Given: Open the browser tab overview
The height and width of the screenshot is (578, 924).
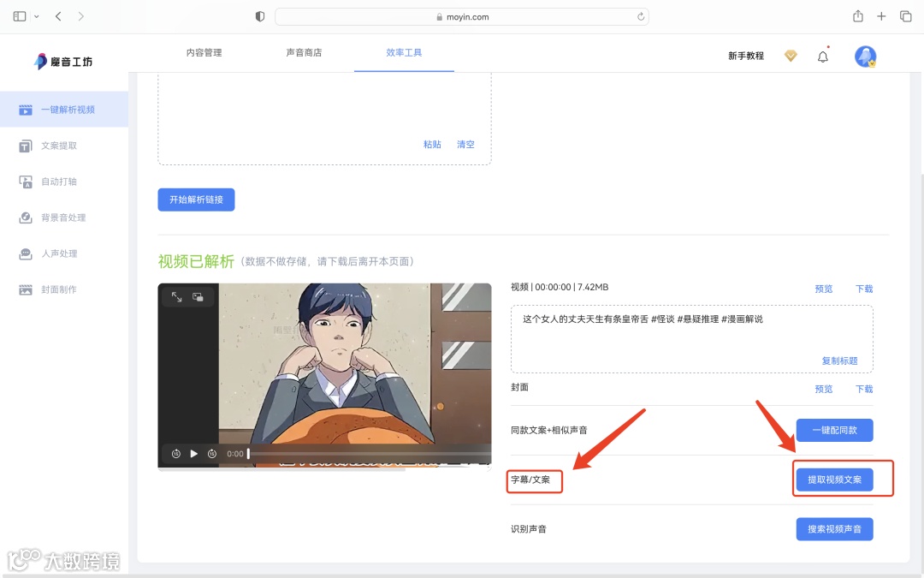Looking at the screenshot, I should [x=905, y=15].
